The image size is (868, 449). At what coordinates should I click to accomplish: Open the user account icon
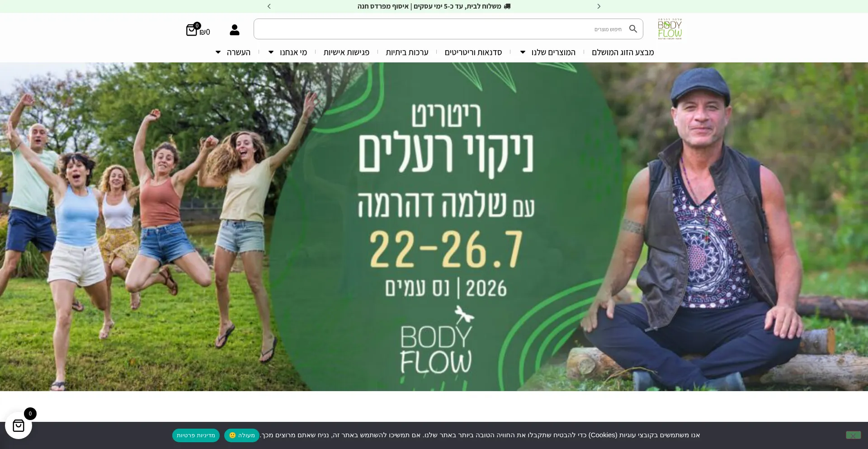point(234,30)
